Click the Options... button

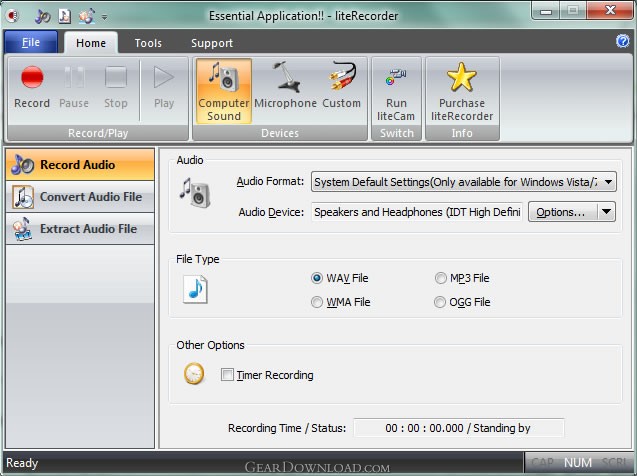pos(563,212)
